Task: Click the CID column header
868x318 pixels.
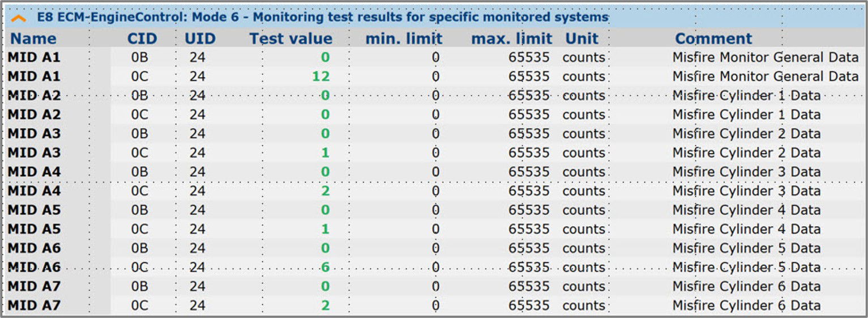Action: point(142,39)
